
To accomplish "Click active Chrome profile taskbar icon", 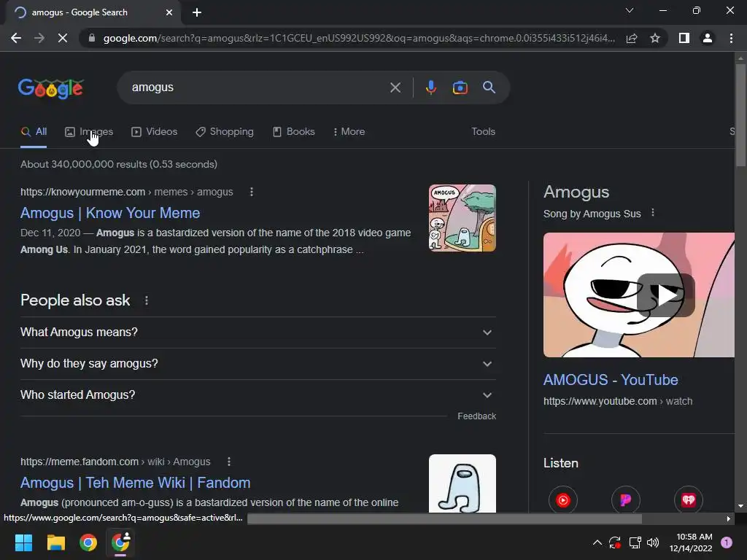I will point(120,542).
